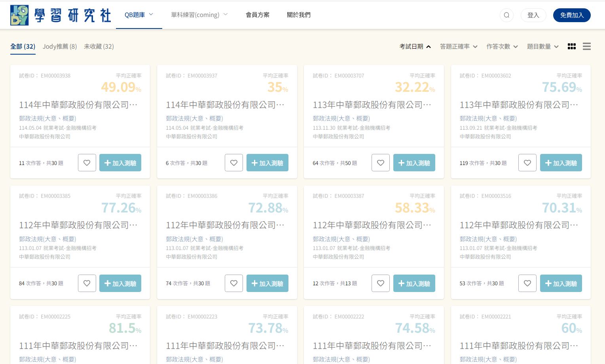Click the 學習研究社 site logo
The image size is (605, 364).
tap(61, 15)
